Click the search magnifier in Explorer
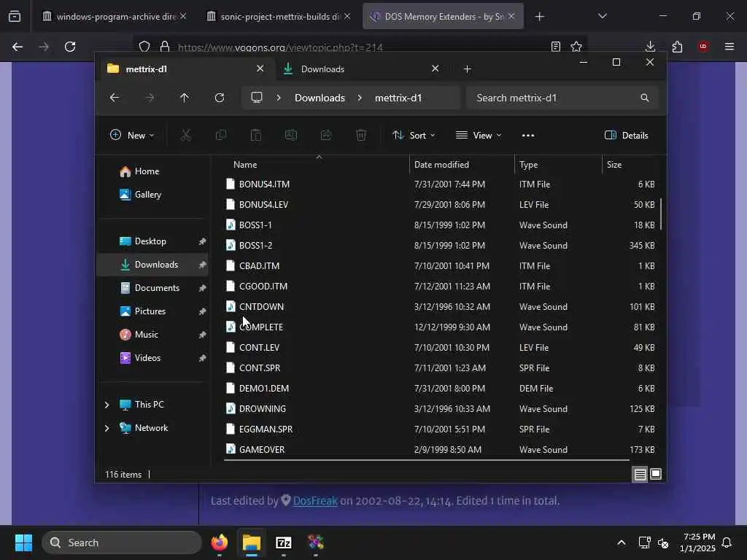747x560 pixels. (x=645, y=98)
